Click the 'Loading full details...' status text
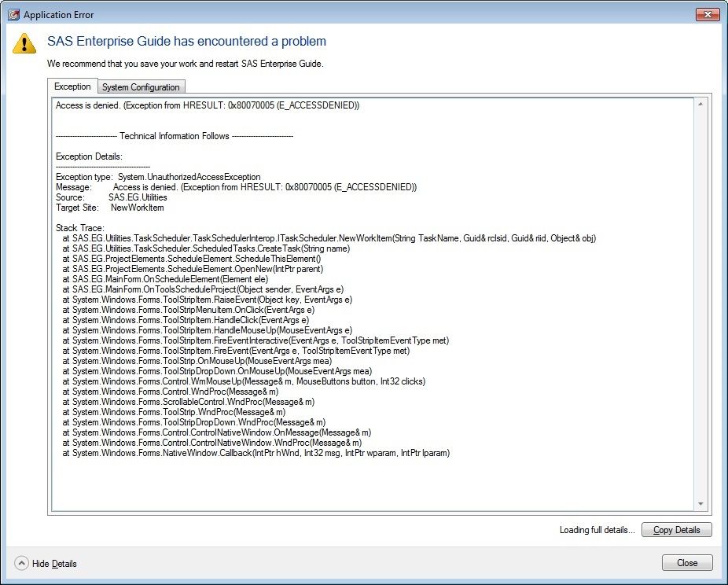Screen dimensions: 728x585 click(x=597, y=530)
